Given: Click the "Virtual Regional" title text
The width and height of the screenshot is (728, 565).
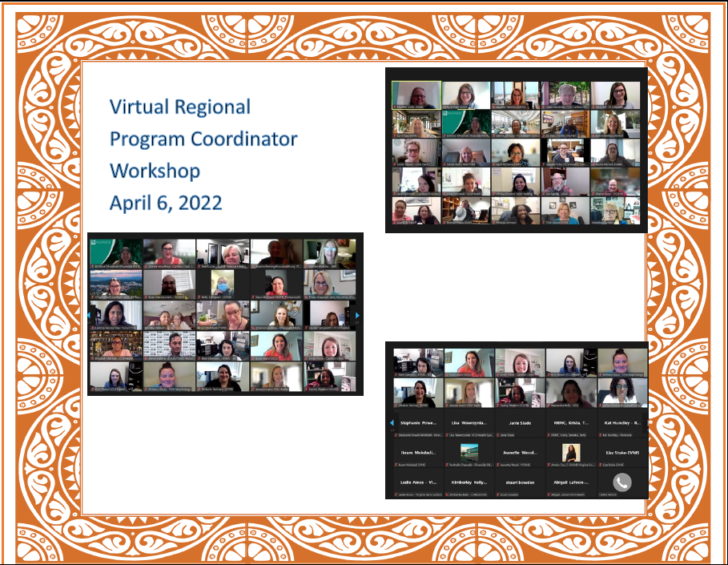Looking at the screenshot, I should point(180,107).
